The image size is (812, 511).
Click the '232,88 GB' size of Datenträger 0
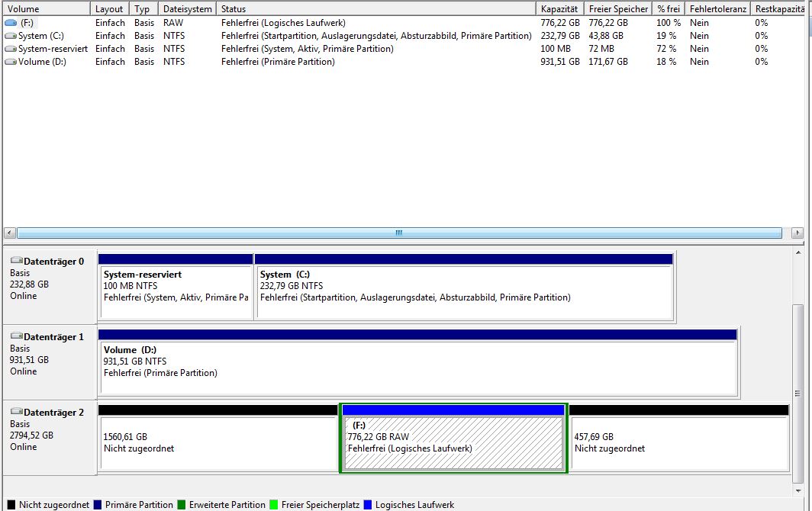point(30,284)
